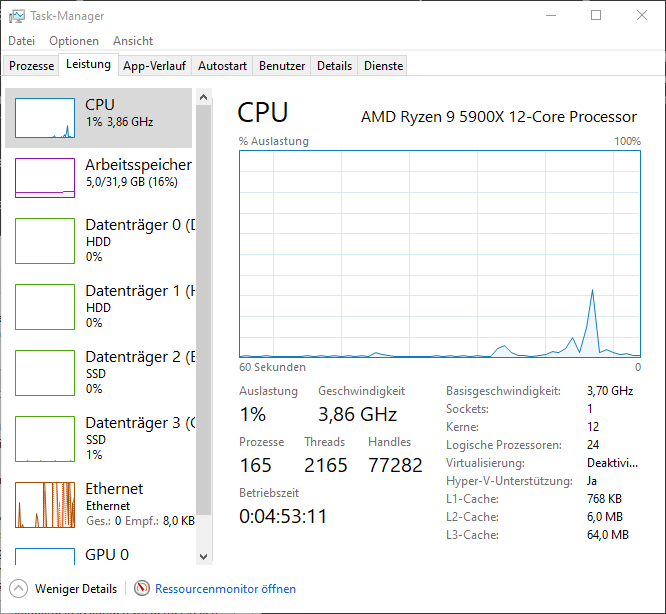Collapse view with Weniger Details chevron
This screenshot has width=666, height=614.
click(19, 589)
